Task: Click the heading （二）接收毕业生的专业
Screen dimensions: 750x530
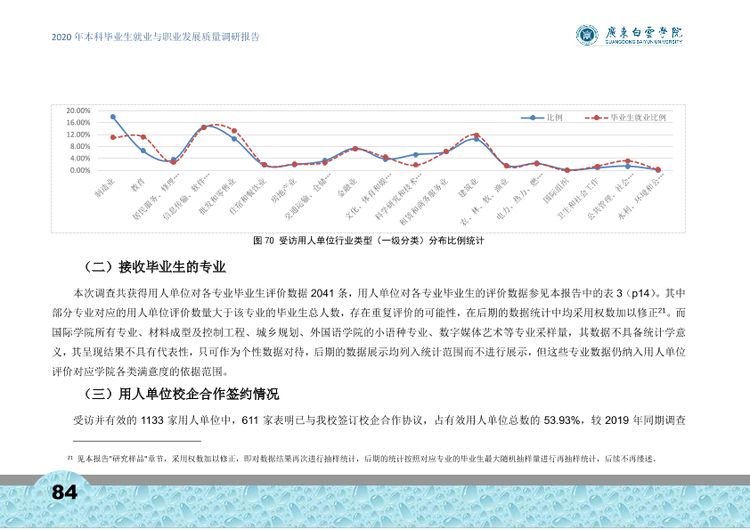Action: (x=152, y=267)
